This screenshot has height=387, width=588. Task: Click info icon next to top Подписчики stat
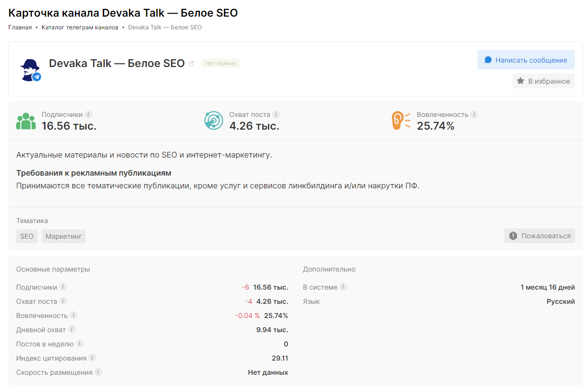[88, 114]
